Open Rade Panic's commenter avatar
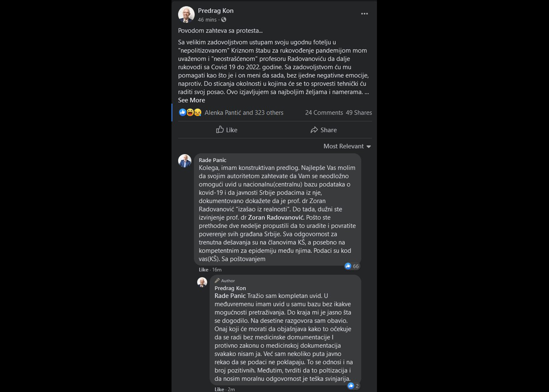The height and width of the screenshot is (392, 549). 185,161
